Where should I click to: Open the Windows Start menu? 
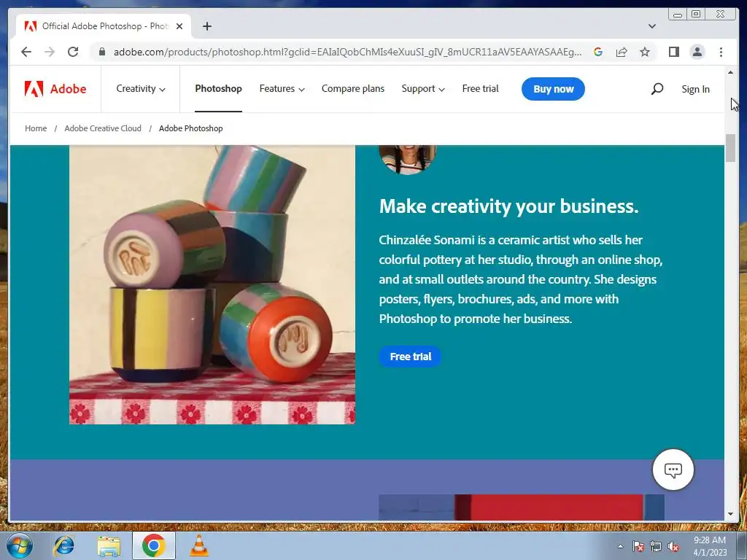coord(20,545)
